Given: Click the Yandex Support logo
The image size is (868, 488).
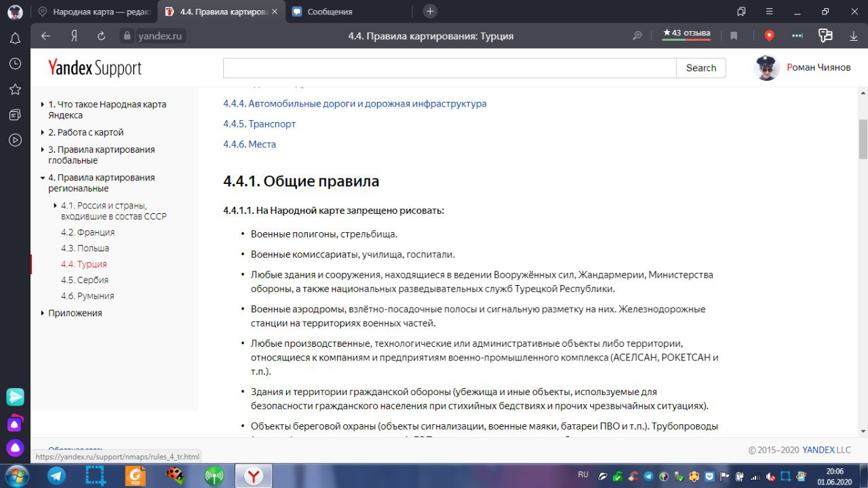Looking at the screenshot, I should pyautogui.click(x=95, y=68).
